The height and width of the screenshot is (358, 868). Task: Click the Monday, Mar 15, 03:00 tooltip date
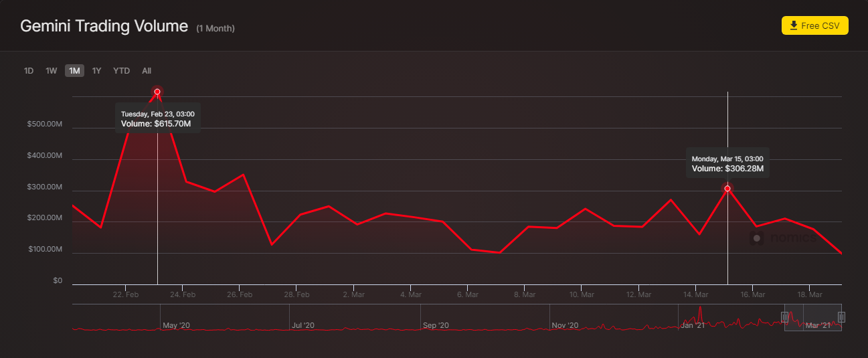click(x=727, y=159)
